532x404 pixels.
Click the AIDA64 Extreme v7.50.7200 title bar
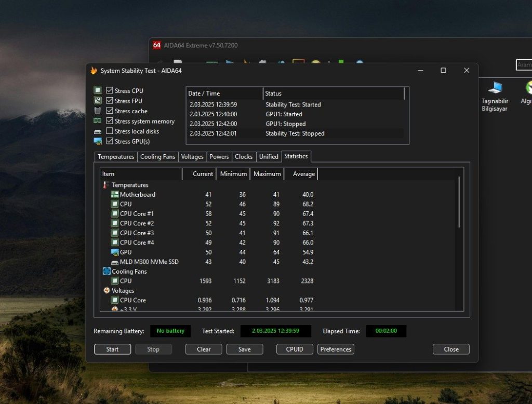(340, 45)
